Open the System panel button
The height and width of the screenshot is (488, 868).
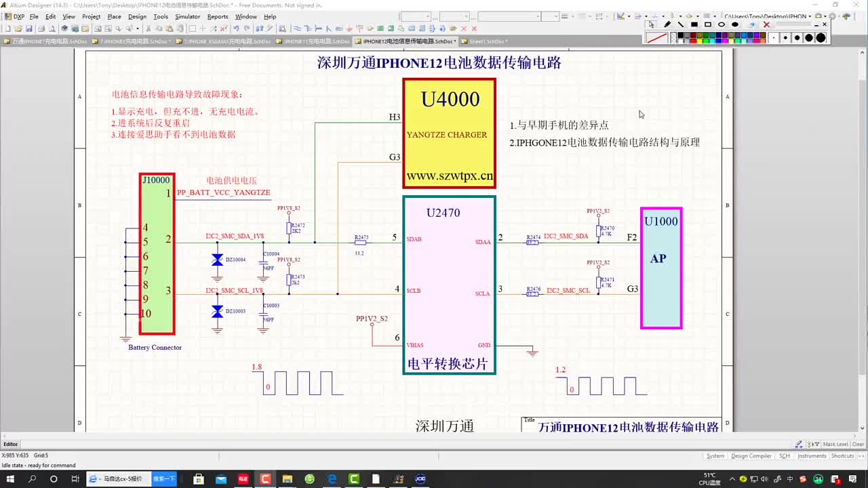(715, 456)
